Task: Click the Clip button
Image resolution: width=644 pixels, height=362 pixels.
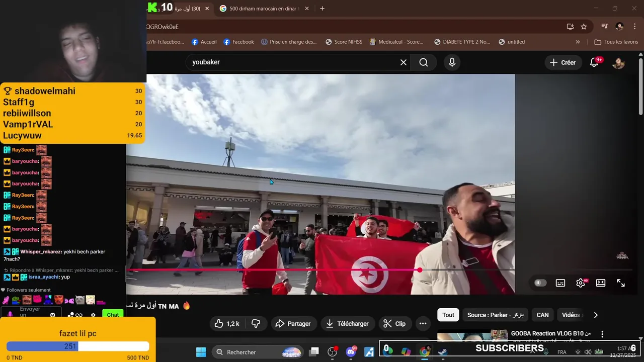Action: [x=394, y=324]
